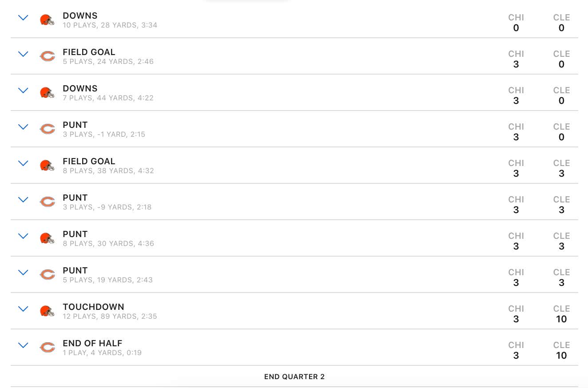Click Bears logo on the -1 yard Punt drive
Image resolution: width=588 pixels, height=388 pixels.
tap(47, 129)
